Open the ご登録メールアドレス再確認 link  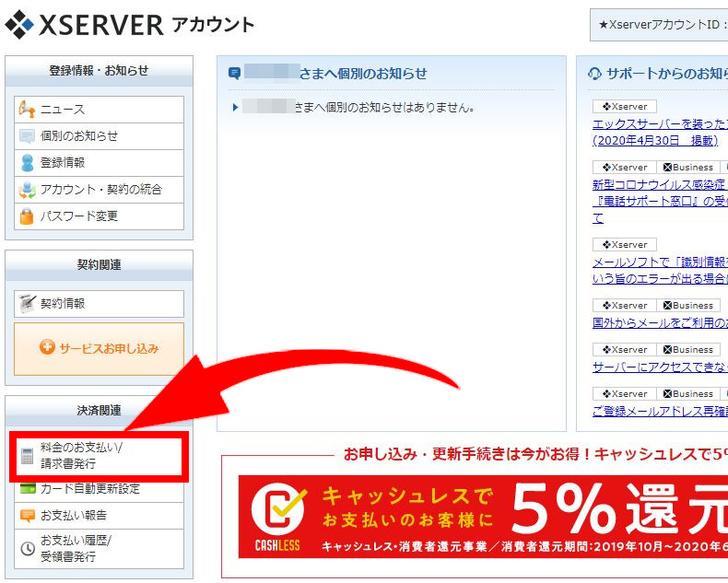click(x=660, y=412)
